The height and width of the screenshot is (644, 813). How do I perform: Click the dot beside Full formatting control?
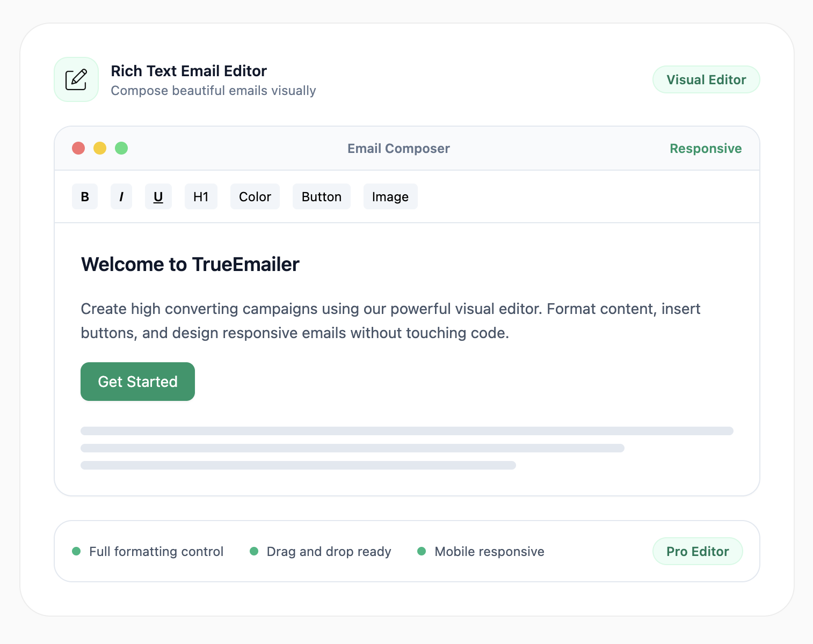(76, 551)
